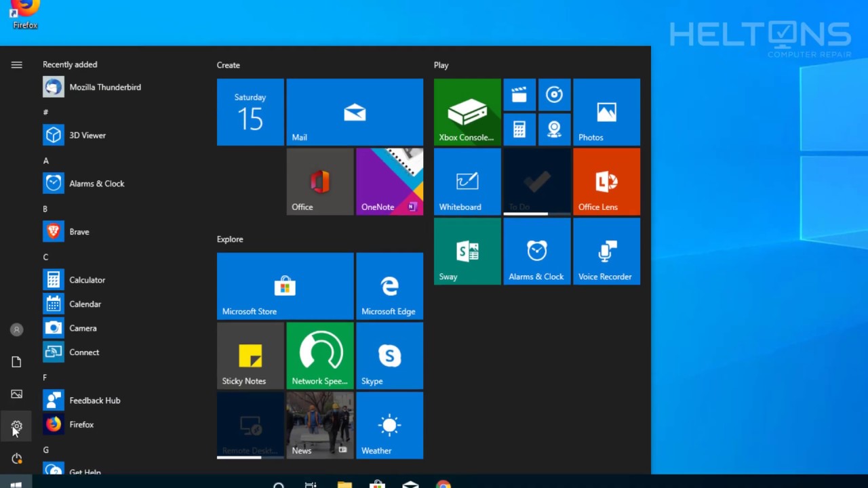Launch the Office tile
The height and width of the screenshot is (488, 868).
tap(320, 182)
